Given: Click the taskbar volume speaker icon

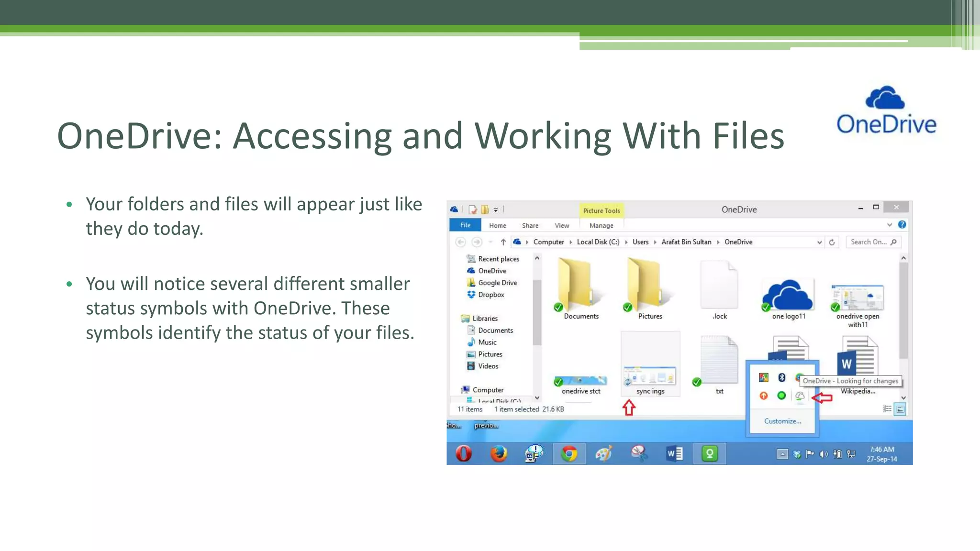Looking at the screenshot, I should (823, 454).
